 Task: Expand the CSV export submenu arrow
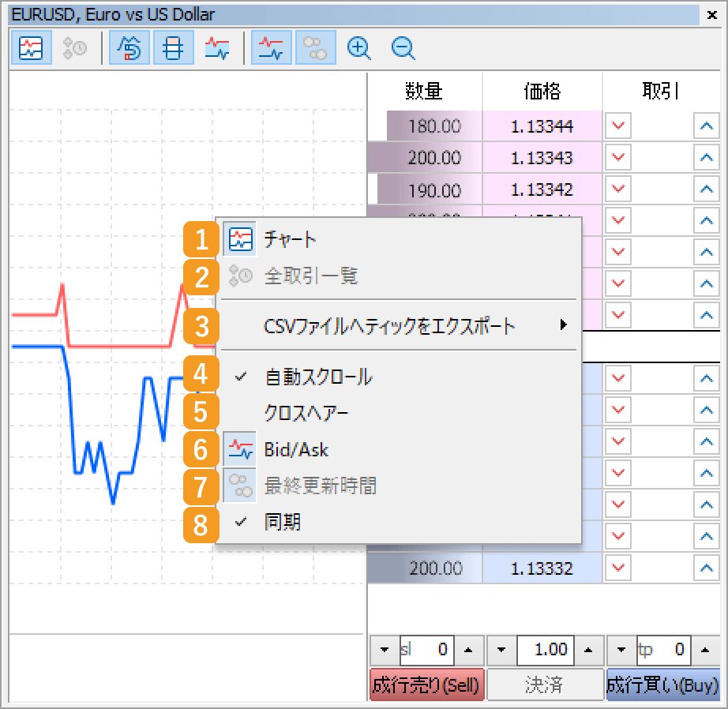563,324
